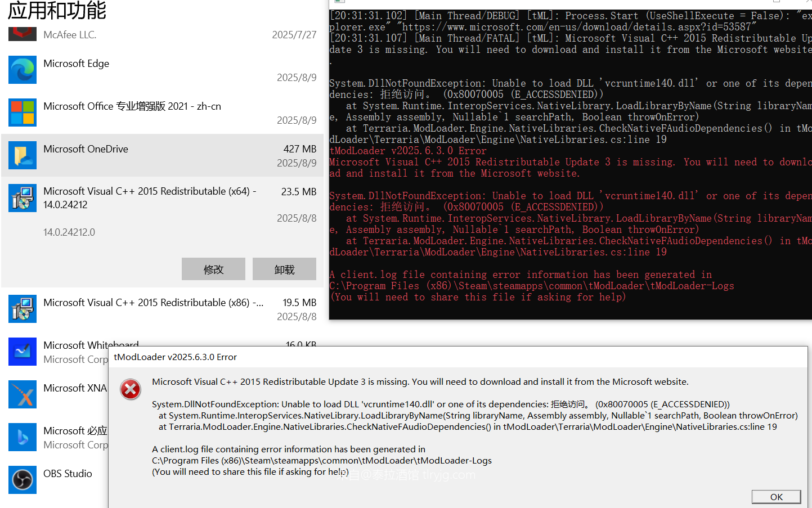Image resolution: width=812 pixels, height=508 pixels.
Task: Click the Microsoft Edge icon
Action: (x=23, y=70)
